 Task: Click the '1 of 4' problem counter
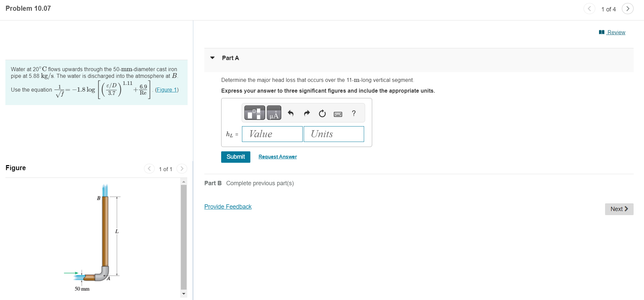pos(608,9)
